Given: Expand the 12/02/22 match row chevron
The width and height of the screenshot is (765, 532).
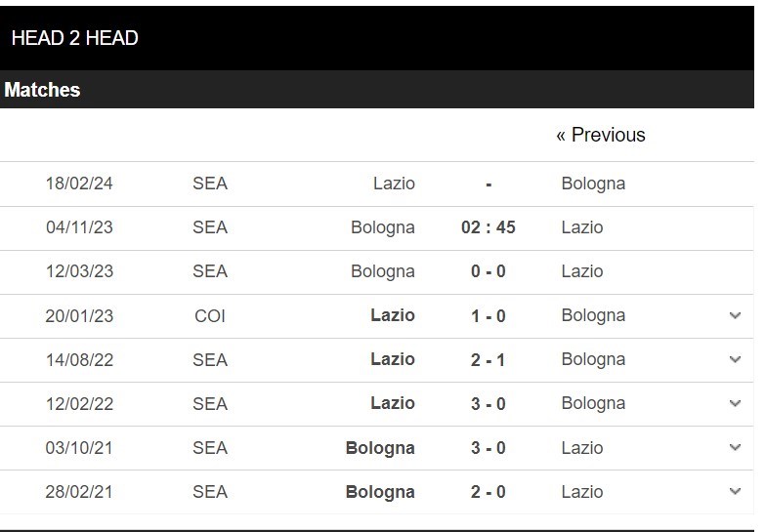Looking at the screenshot, I should pos(735,403).
